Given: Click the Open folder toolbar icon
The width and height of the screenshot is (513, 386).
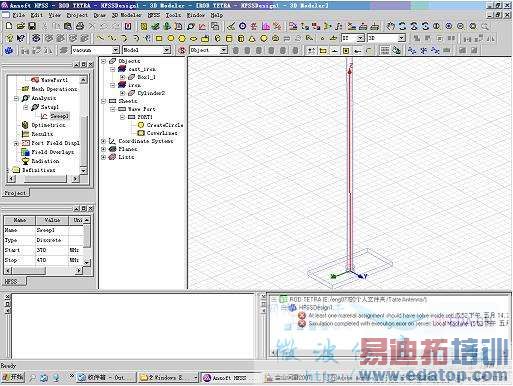Looking at the screenshot, I should (x=21, y=26).
